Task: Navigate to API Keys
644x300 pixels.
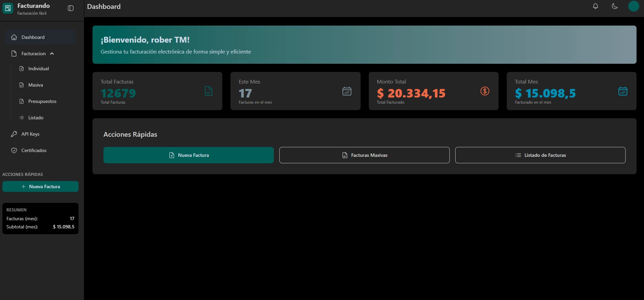Action: click(30, 134)
